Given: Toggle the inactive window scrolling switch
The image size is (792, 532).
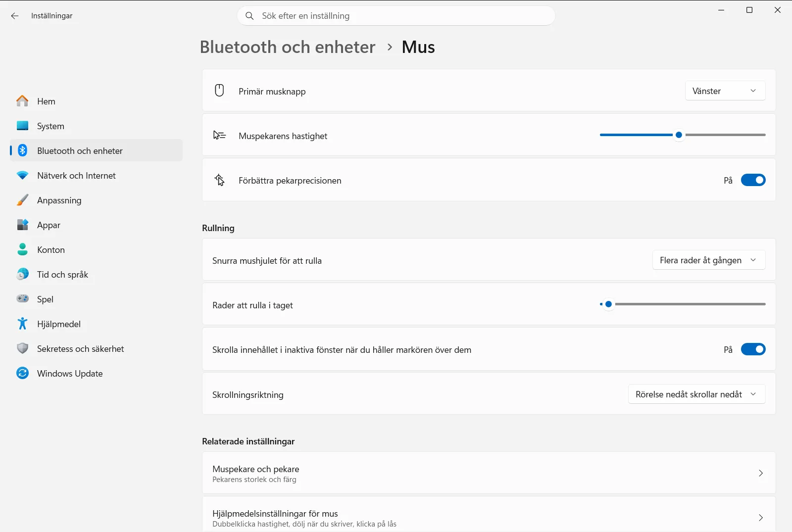Looking at the screenshot, I should tap(753, 349).
